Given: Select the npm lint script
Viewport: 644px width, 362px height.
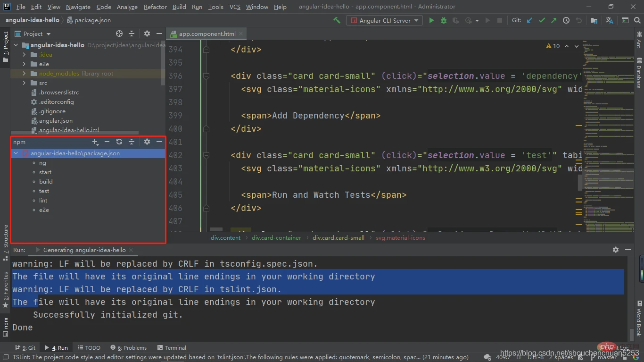Looking at the screenshot, I should pyautogui.click(x=43, y=201).
